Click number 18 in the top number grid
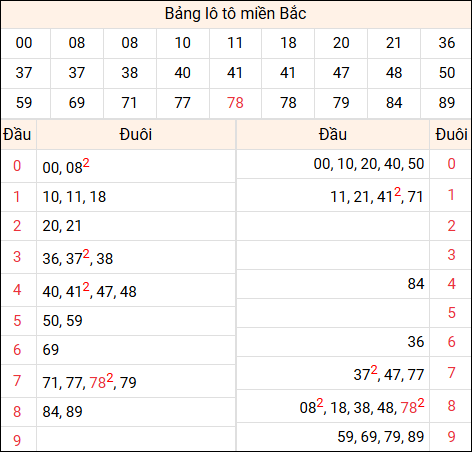Screen dimensions: 472x452 point(288,43)
